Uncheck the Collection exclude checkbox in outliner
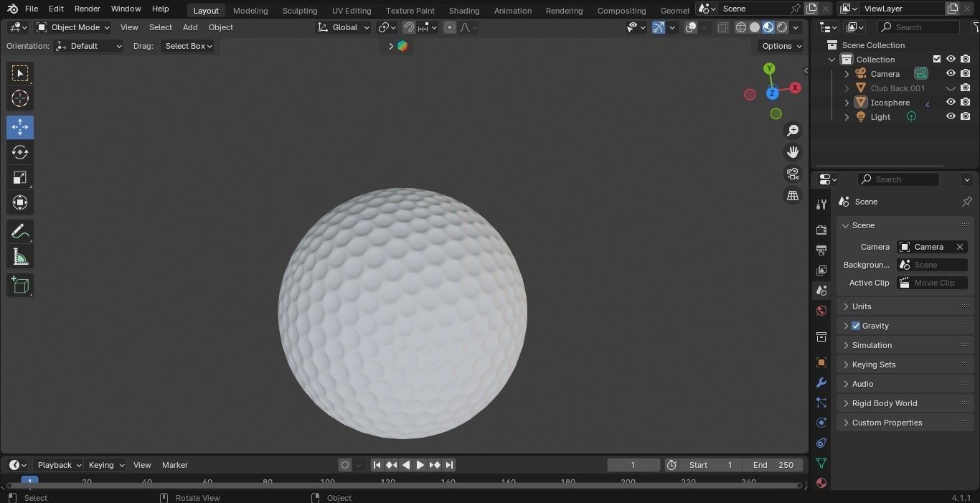 pyautogui.click(x=936, y=60)
